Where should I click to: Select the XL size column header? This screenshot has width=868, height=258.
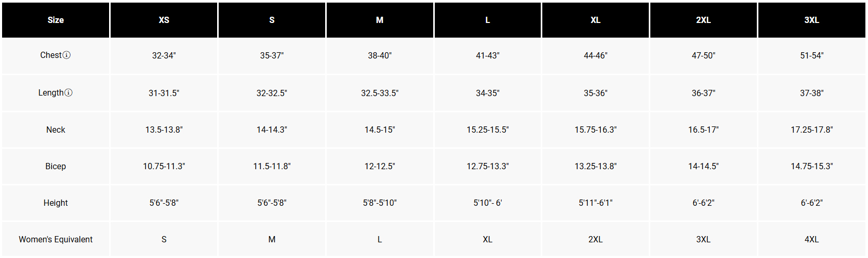point(596,20)
